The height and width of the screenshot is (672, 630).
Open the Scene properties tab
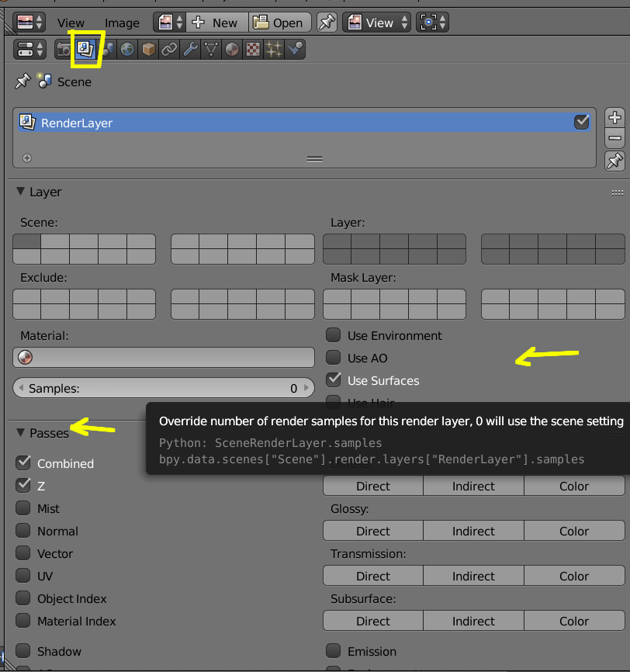click(x=108, y=50)
